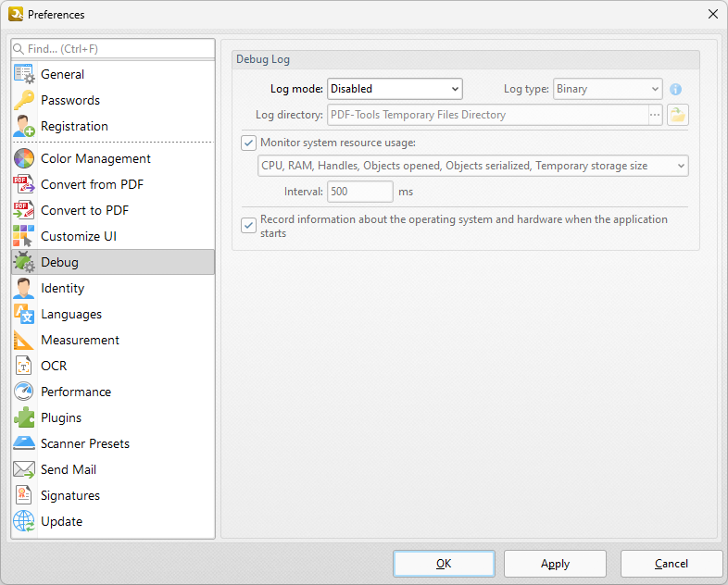The width and height of the screenshot is (728, 585).
Task: Open General preferences via its icon
Action: [24, 74]
